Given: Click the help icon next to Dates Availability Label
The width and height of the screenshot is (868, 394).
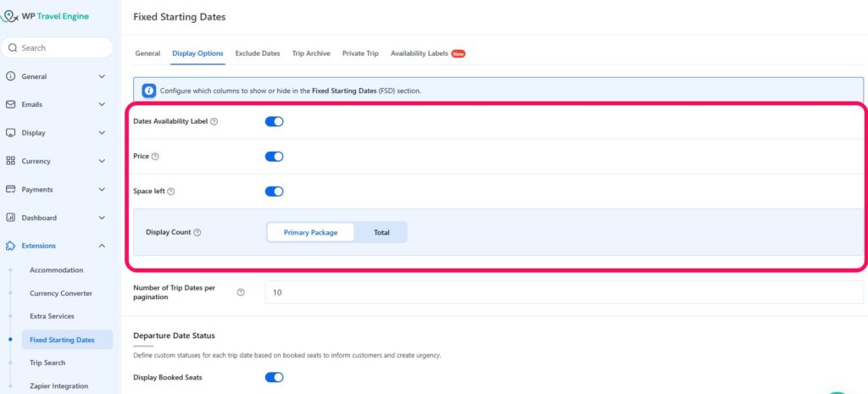Looking at the screenshot, I should tap(214, 122).
